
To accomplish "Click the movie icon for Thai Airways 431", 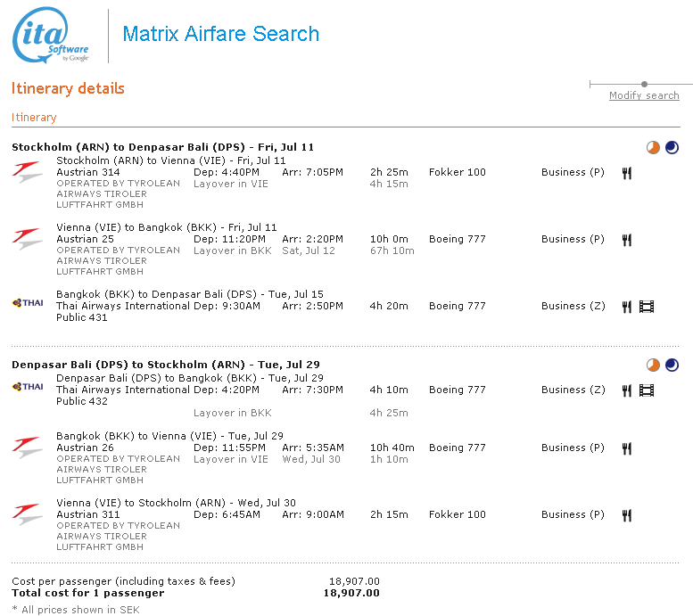I will (x=647, y=307).
